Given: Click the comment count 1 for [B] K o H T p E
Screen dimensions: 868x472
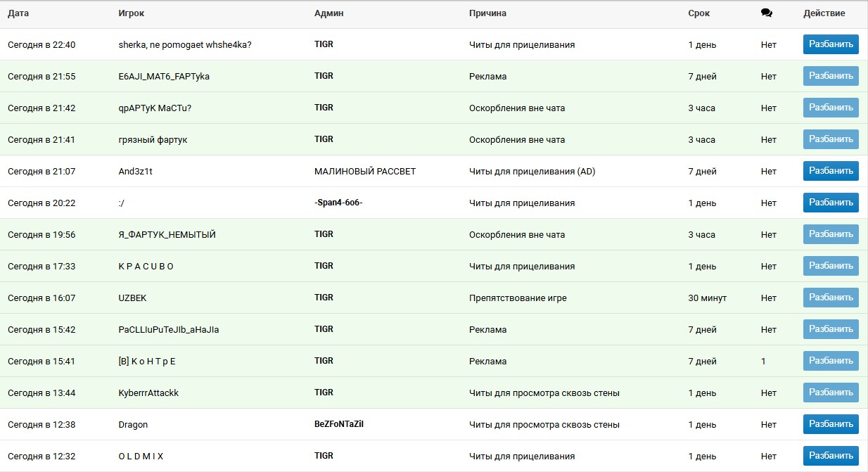Looking at the screenshot, I should point(763,361).
